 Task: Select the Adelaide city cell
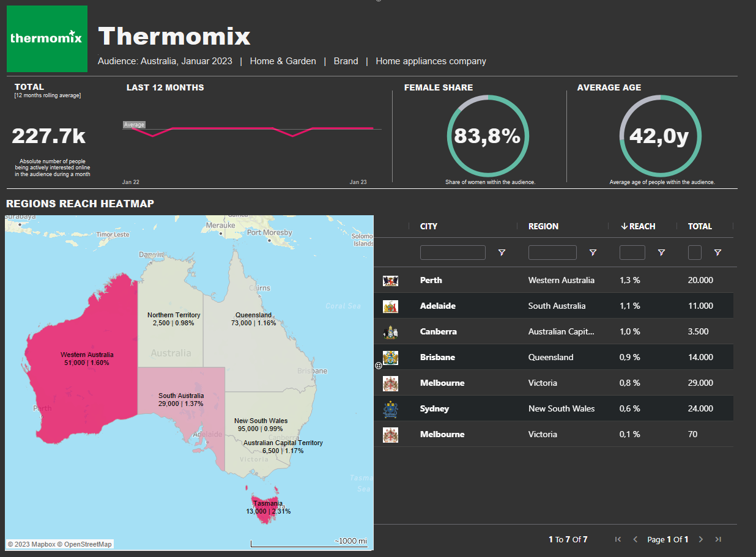point(438,306)
